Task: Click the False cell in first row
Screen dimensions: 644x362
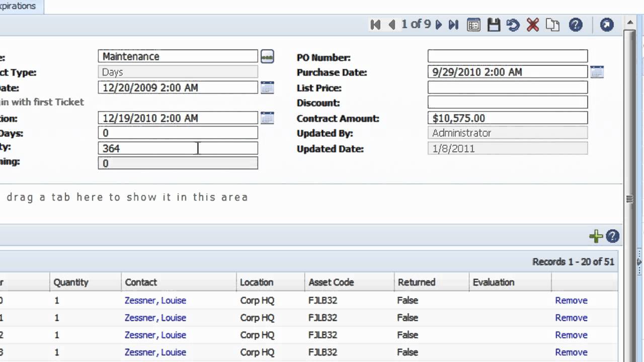Action: (408, 300)
